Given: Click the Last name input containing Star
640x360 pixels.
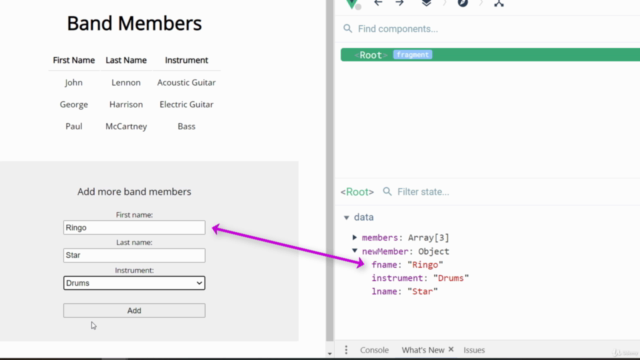Looking at the screenshot, I should point(134,255).
